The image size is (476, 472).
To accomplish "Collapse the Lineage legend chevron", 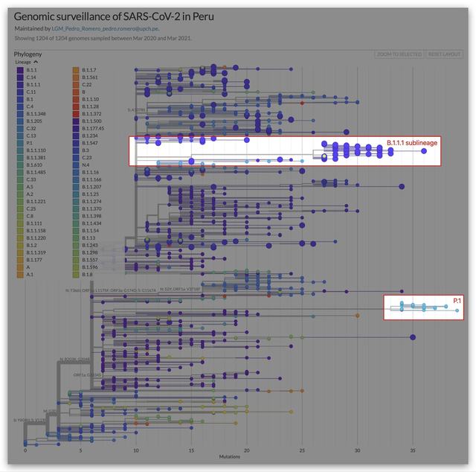I will (x=36, y=62).
